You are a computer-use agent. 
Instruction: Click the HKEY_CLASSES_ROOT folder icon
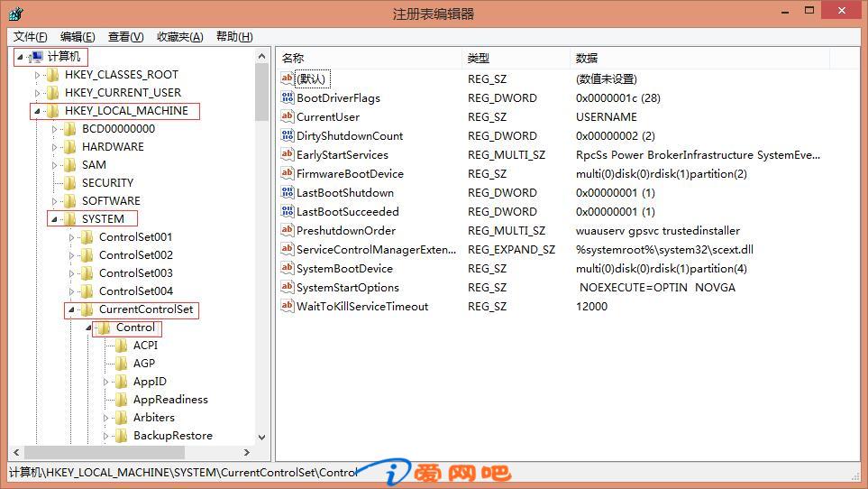[x=53, y=75]
